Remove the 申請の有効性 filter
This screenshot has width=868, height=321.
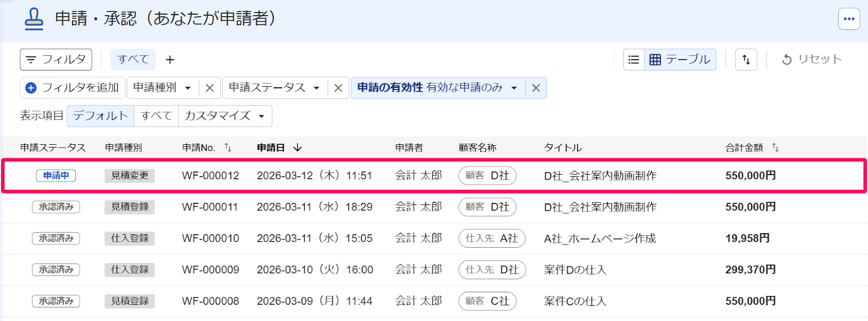[x=536, y=88]
